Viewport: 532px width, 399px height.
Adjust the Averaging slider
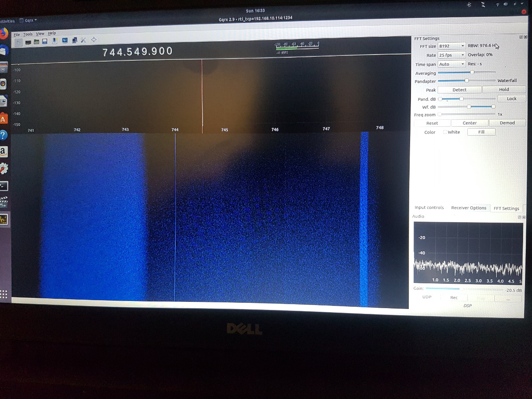tap(466, 72)
